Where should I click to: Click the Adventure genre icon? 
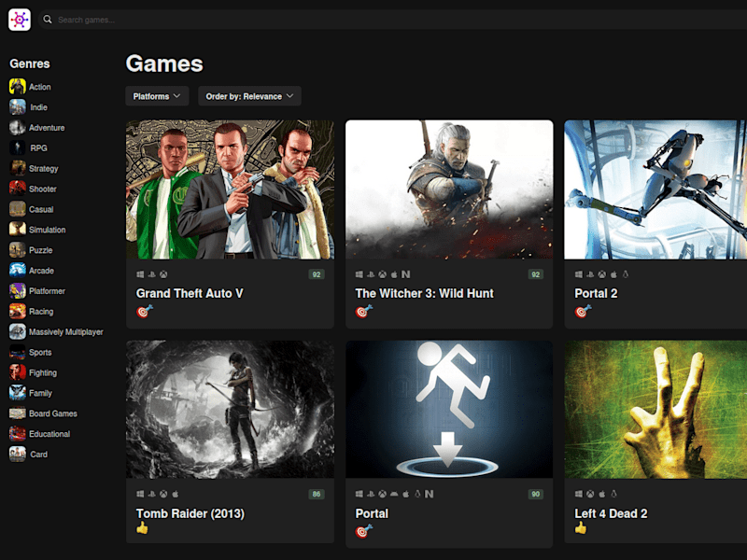(x=18, y=128)
